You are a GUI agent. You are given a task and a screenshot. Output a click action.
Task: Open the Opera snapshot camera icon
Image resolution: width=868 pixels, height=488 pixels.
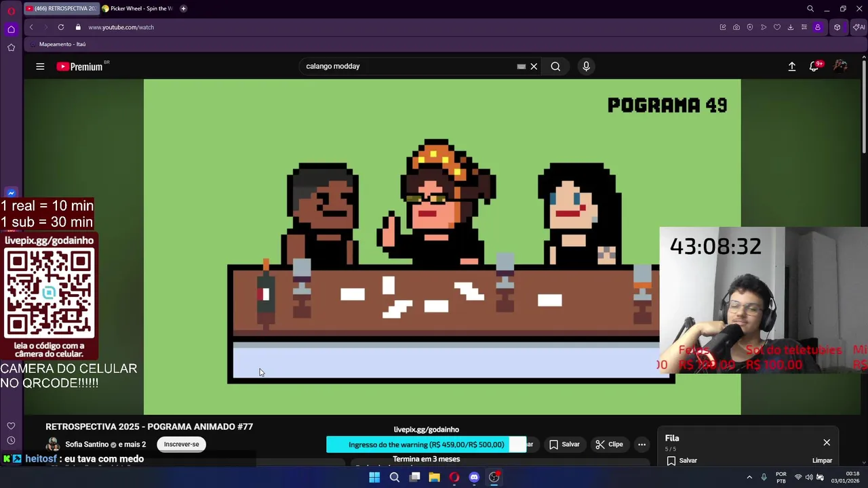(736, 27)
